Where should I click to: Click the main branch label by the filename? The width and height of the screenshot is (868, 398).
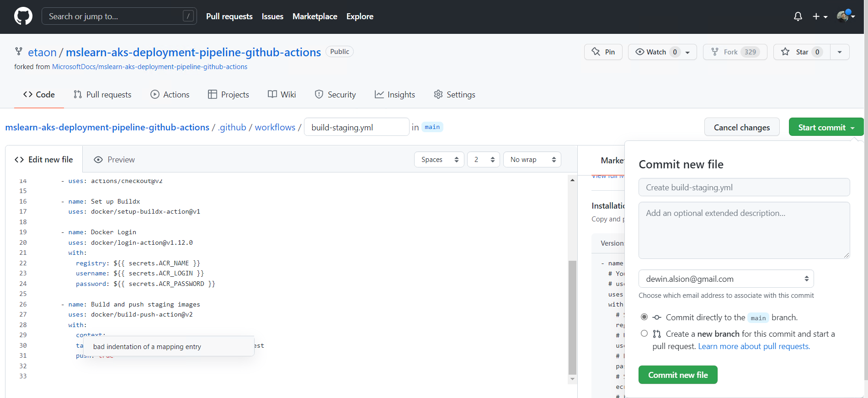pyautogui.click(x=432, y=127)
